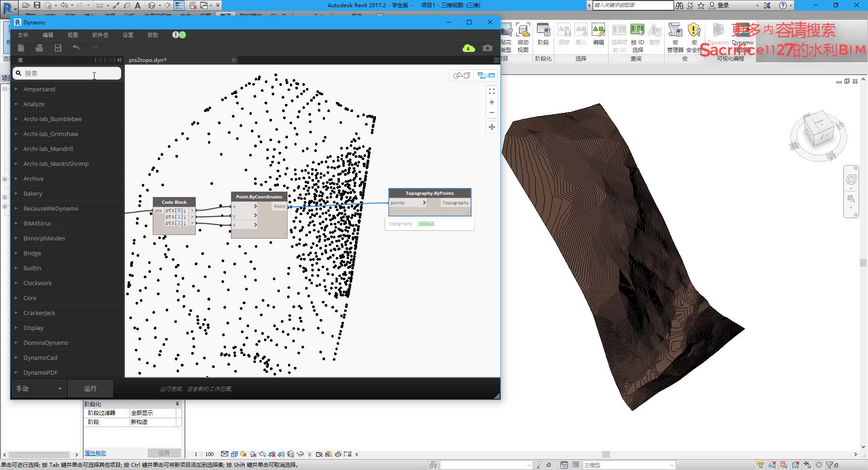868x470 pixels.
Task: Expand the Archi-lab_Bumblebee library category
Action: pyautogui.click(x=52, y=119)
